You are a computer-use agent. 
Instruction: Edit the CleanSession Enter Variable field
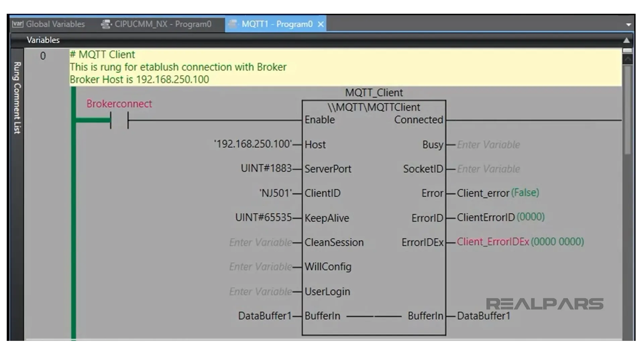[x=260, y=242]
